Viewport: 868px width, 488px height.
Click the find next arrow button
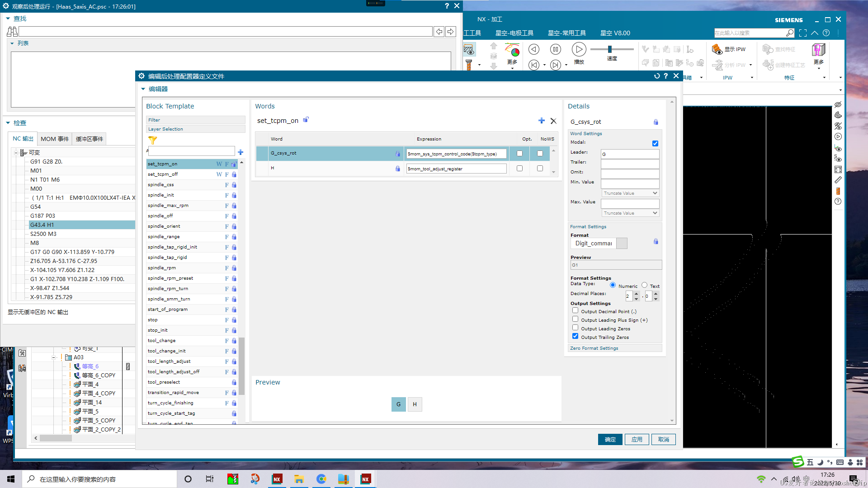tap(450, 32)
